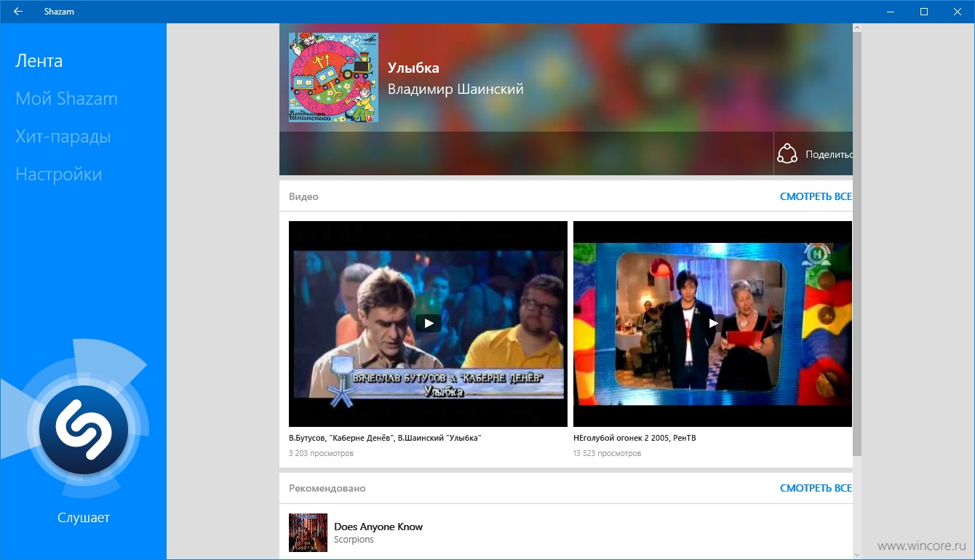Click the share icon beside Поделиться
The height and width of the screenshot is (560, 975).
coord(787,154)
